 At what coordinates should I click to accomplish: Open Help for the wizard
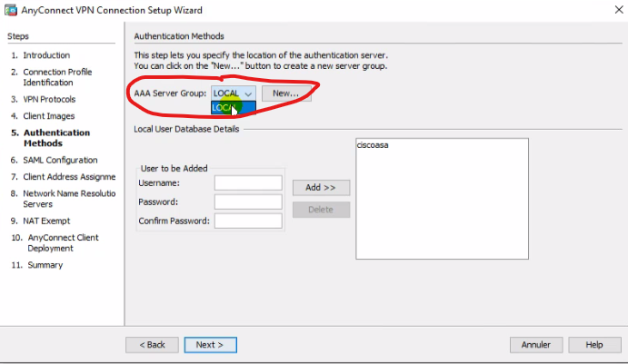594,345
